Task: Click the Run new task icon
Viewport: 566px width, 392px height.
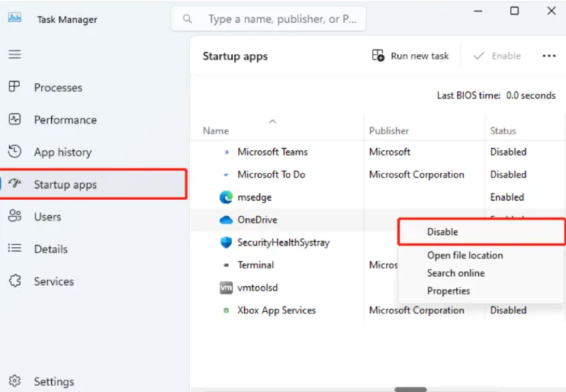Action: coord(378,55)
